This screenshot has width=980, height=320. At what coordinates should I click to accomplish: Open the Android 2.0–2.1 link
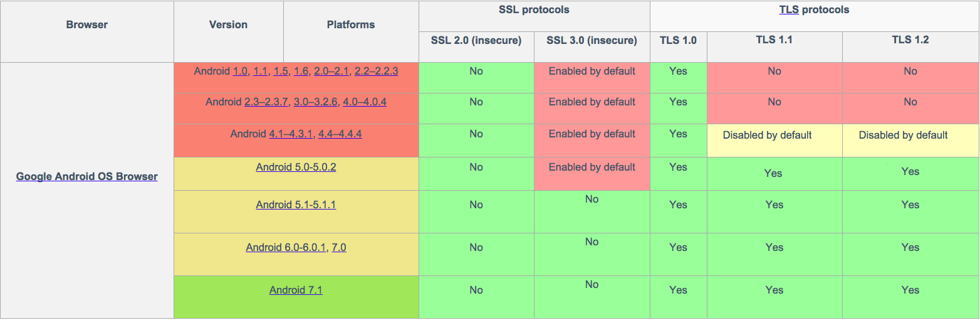331,72
